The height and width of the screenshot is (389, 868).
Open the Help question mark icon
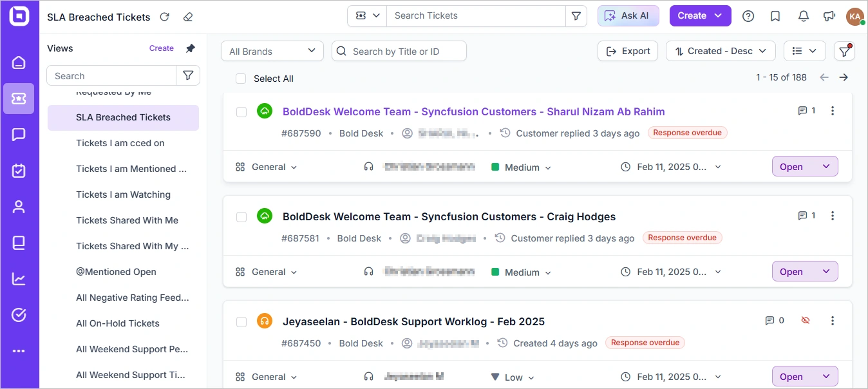point(748,16)
